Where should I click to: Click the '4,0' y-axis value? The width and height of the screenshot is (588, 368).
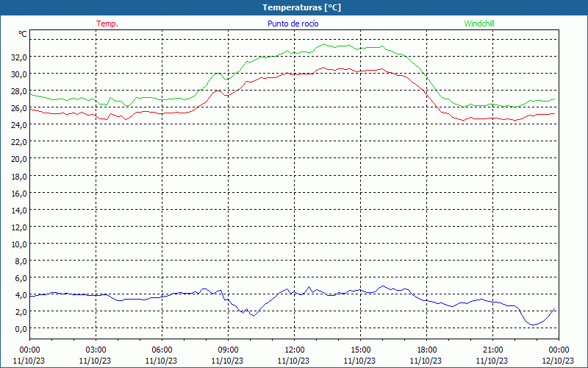(22, 295)
